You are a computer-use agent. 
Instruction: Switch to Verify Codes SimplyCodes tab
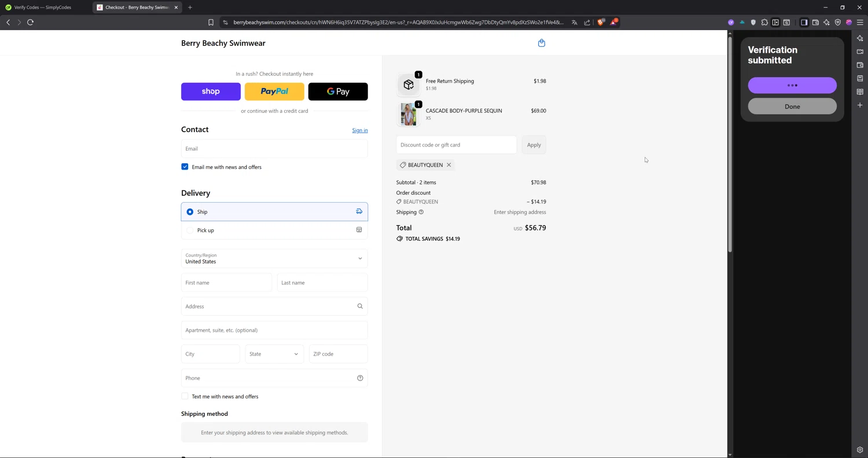[43, 8]
